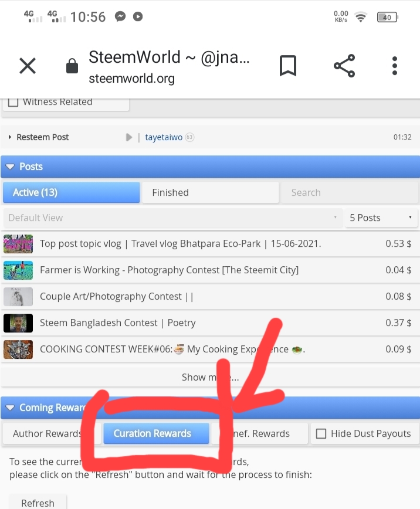
Task: Open the Travel vlog Bhatpara Eco-Park post
Action: pos(180,244)
